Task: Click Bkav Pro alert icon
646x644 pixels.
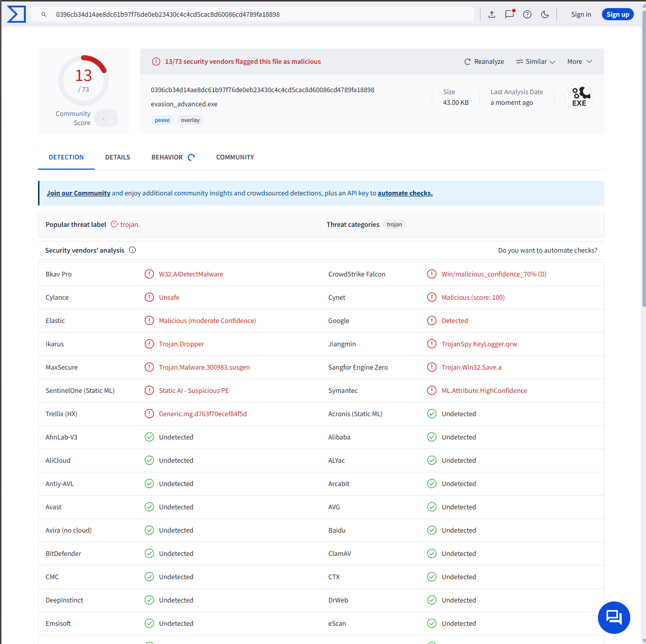Action: pyautogui.click(x=149, y=274)
